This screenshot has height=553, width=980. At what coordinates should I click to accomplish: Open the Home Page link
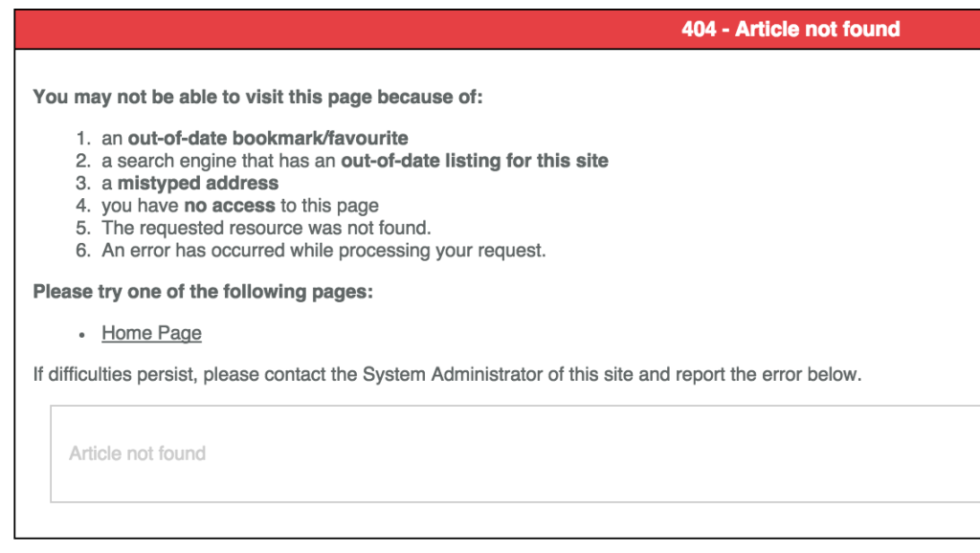pos(151,333)
